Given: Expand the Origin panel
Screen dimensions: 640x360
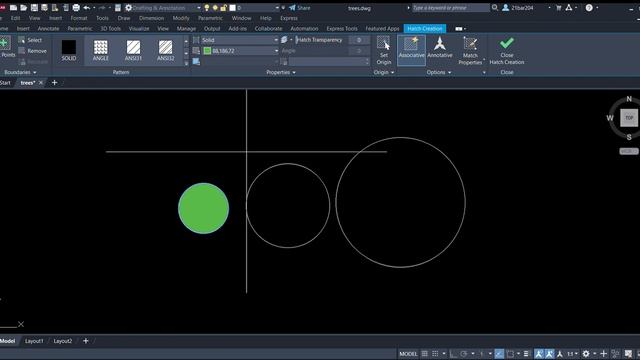Looking at the screenshot, I should tap(384, 72).
